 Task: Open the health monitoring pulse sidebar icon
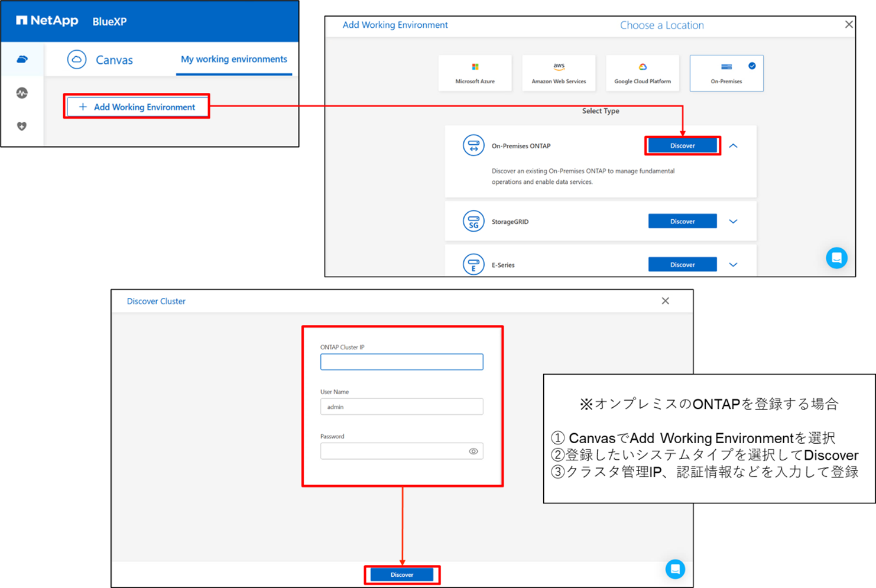coord(22,93)
